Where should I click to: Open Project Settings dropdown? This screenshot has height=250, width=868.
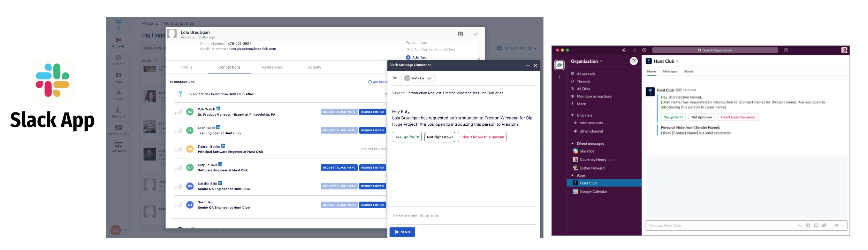517,48
